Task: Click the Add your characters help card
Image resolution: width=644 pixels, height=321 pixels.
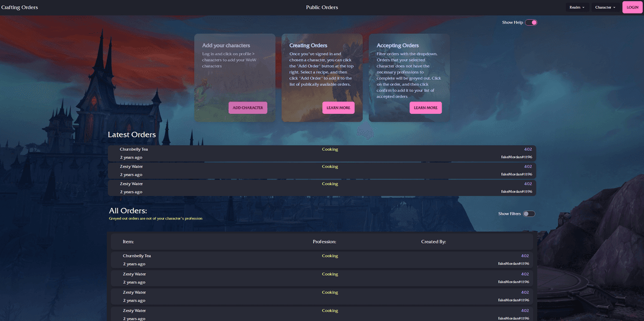Action: click(235, 75)
